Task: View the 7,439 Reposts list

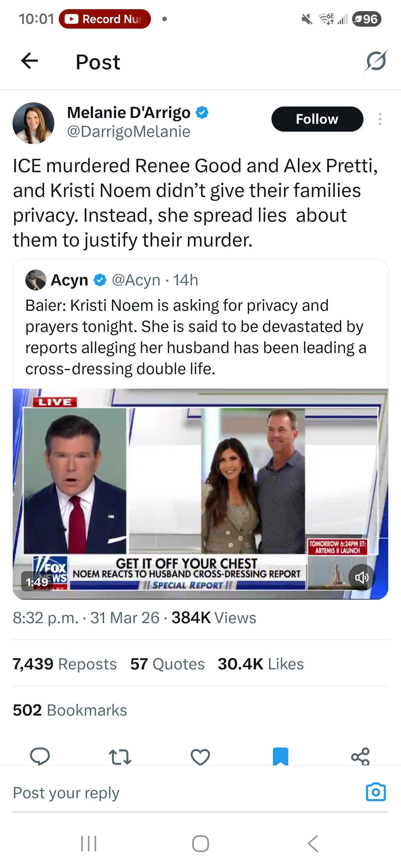Action: pos(65,664)
